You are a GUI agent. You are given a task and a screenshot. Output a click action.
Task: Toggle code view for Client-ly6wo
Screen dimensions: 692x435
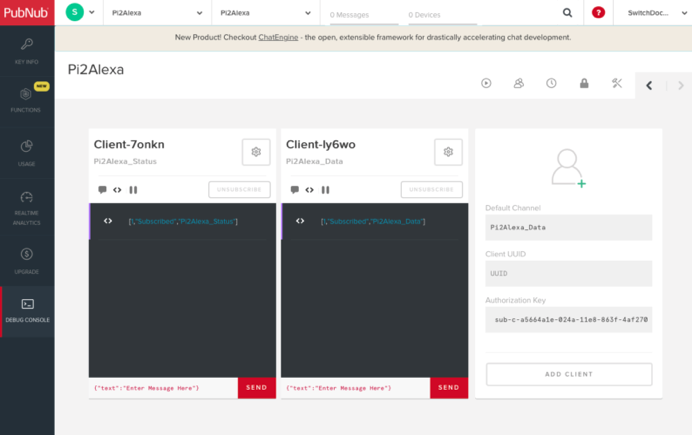[x=309, y=190]
